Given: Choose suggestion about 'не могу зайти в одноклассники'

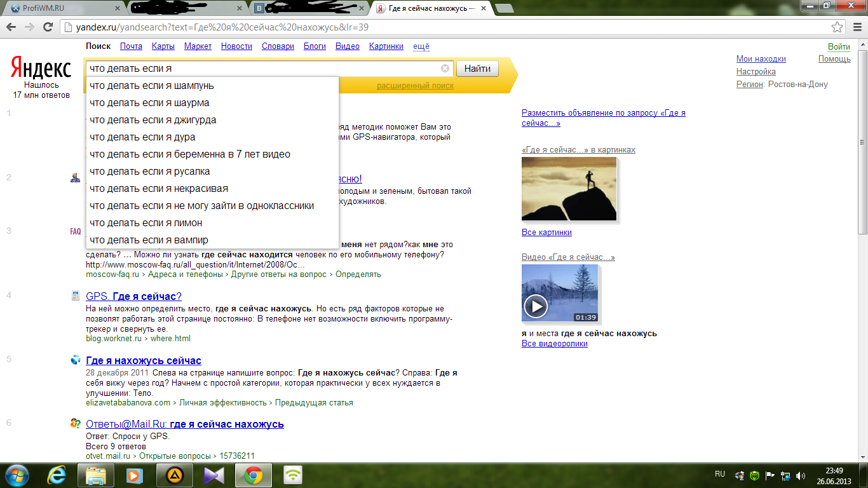Looking at the screenshot, I should [212, 206].
